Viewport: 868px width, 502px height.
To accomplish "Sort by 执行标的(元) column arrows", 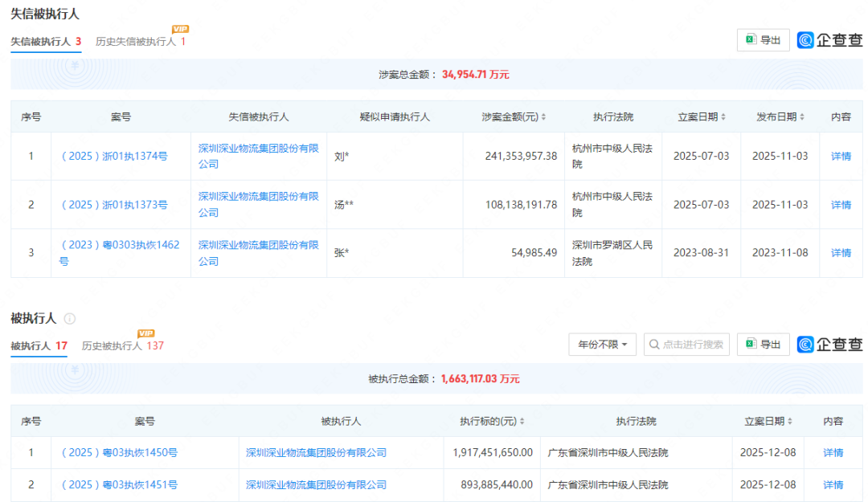I will coord(523,422).
